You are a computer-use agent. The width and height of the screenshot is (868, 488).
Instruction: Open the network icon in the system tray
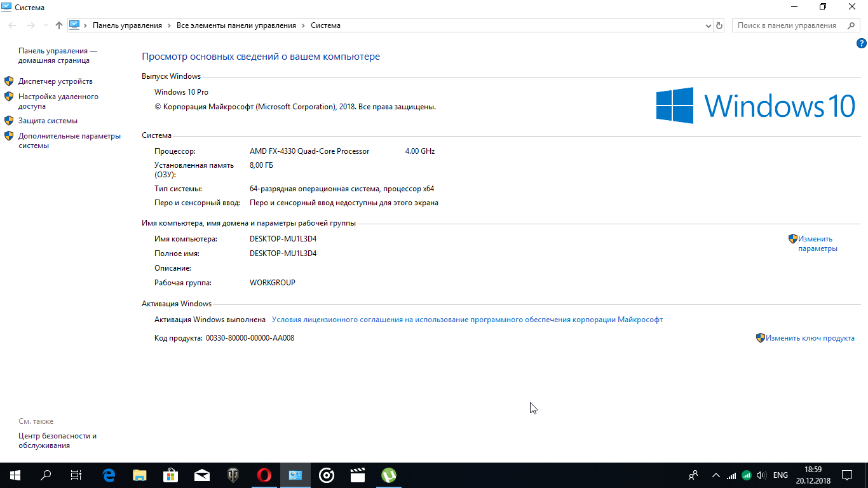pyautogui.click(x=731, y=475)
